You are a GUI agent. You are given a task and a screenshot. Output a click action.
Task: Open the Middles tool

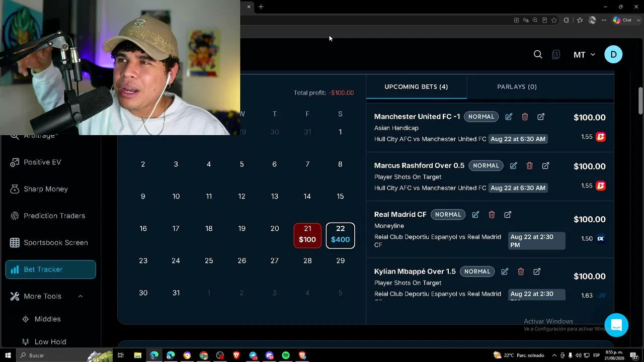[47, 319]
